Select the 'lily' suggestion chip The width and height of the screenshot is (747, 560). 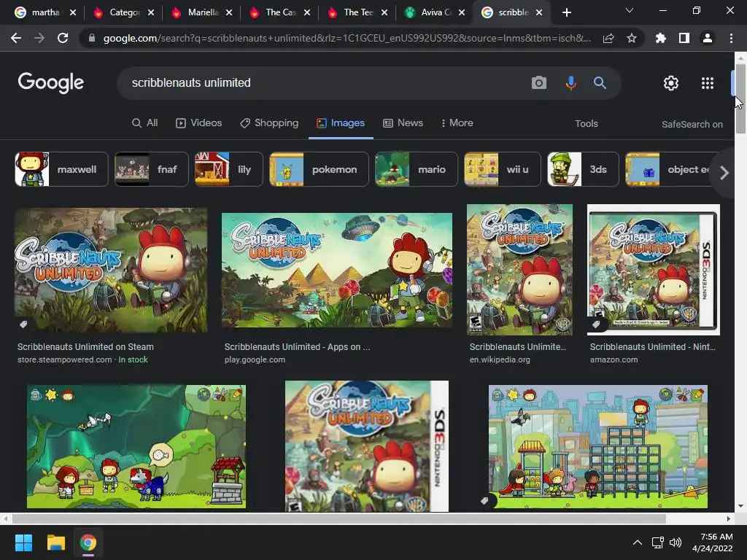228,169
